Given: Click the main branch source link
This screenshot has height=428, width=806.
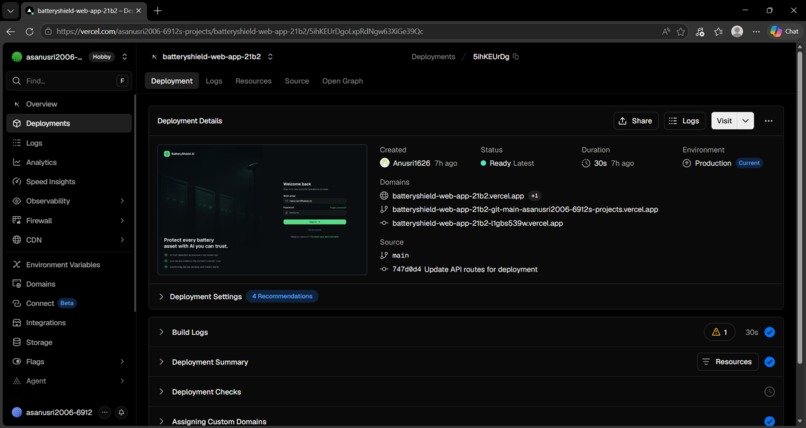Looking at the screenshot, I should (400, 255).
